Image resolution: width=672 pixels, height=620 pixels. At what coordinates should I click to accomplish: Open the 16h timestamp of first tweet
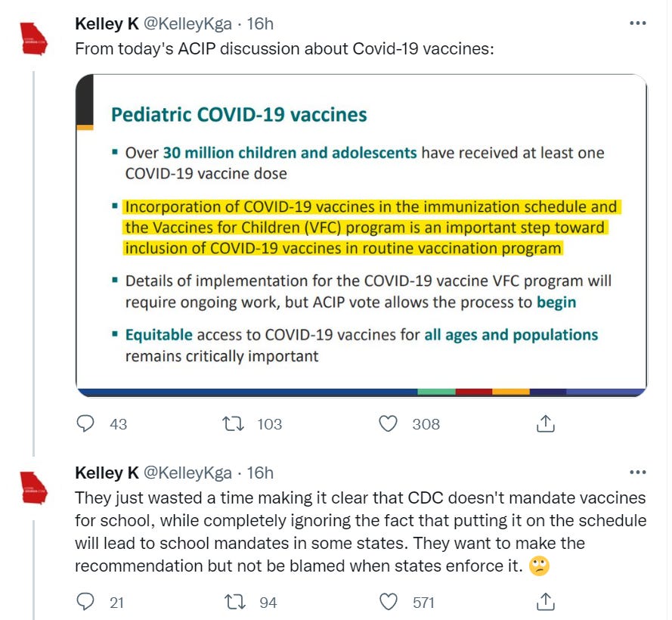pos(260,24)
